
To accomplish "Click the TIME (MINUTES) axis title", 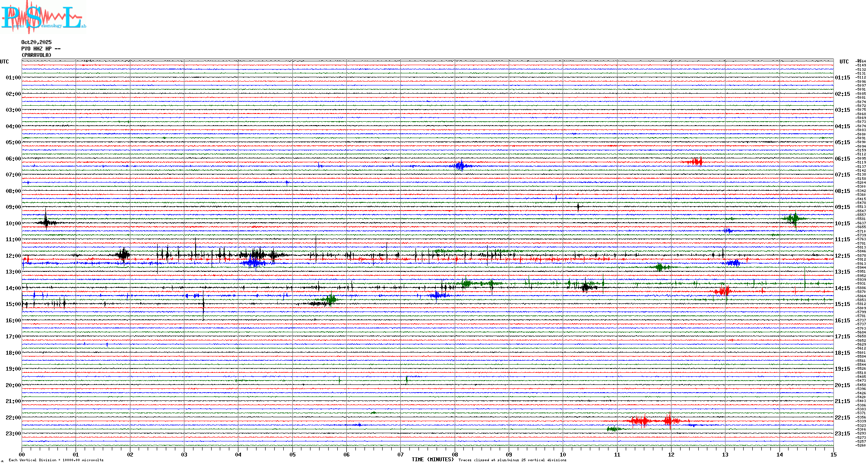I will [x=432, y=460].
